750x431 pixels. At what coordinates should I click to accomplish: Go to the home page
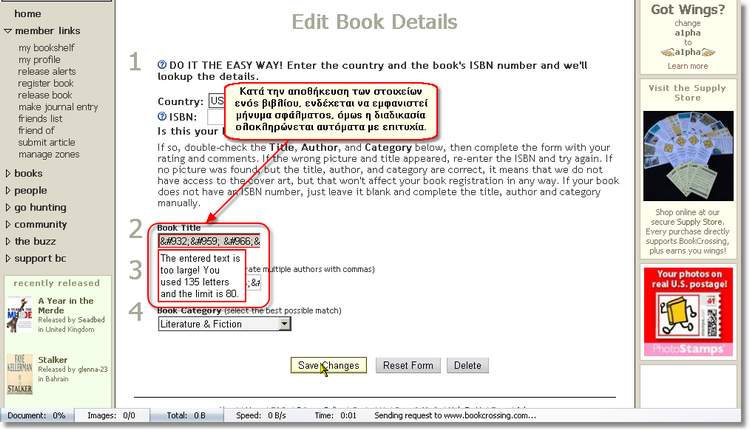(x=28, y=14)
